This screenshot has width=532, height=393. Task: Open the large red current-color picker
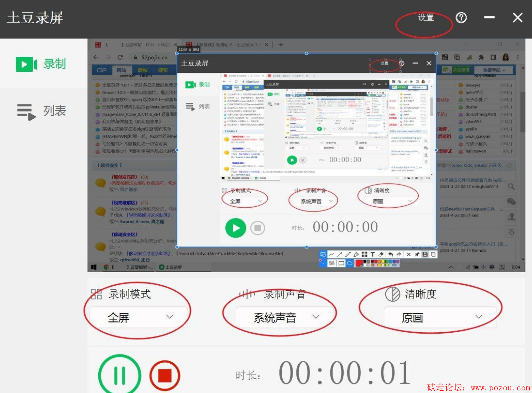click(359, 263)
